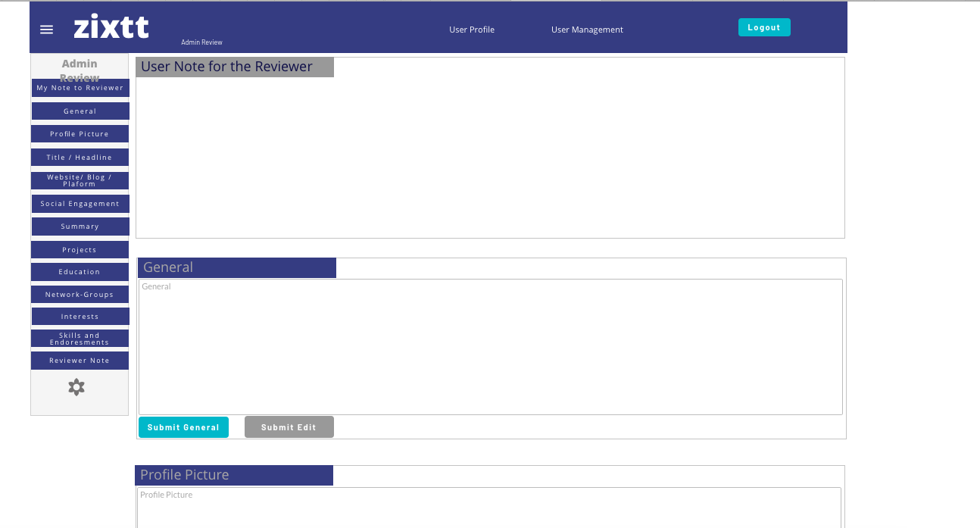
Task: Click the Submit Edit button
Action: 289,427
